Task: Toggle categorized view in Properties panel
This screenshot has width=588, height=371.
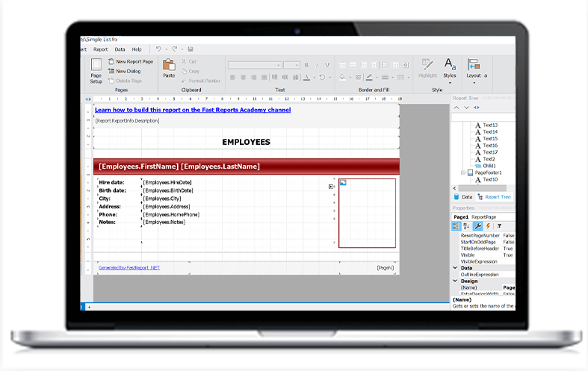Action: pyautogui.click(x=457, y=225)
